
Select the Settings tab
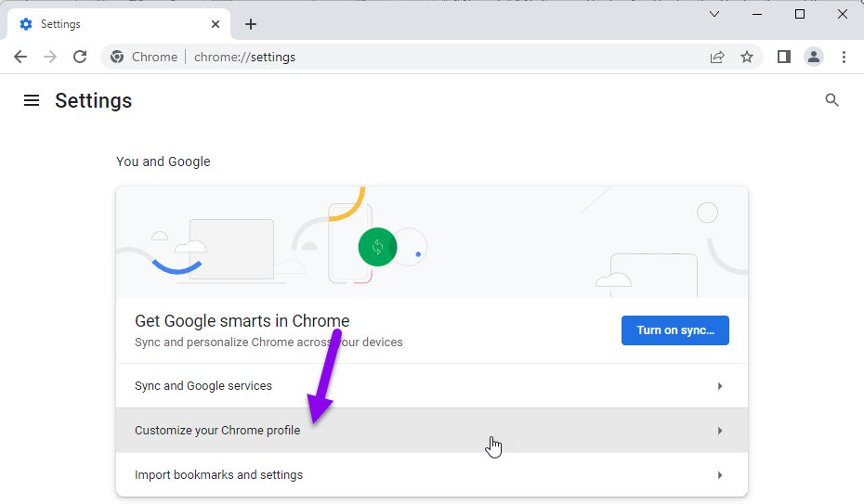(119, 24)
